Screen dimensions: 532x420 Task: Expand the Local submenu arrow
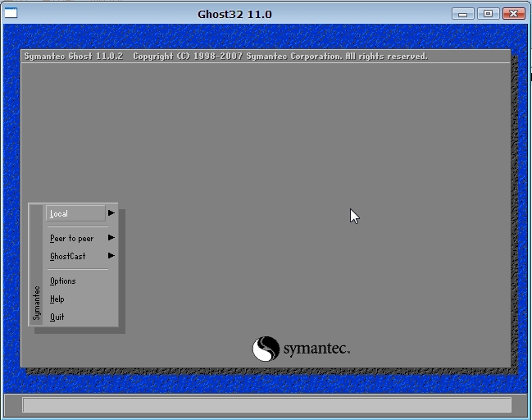(111, 213)
